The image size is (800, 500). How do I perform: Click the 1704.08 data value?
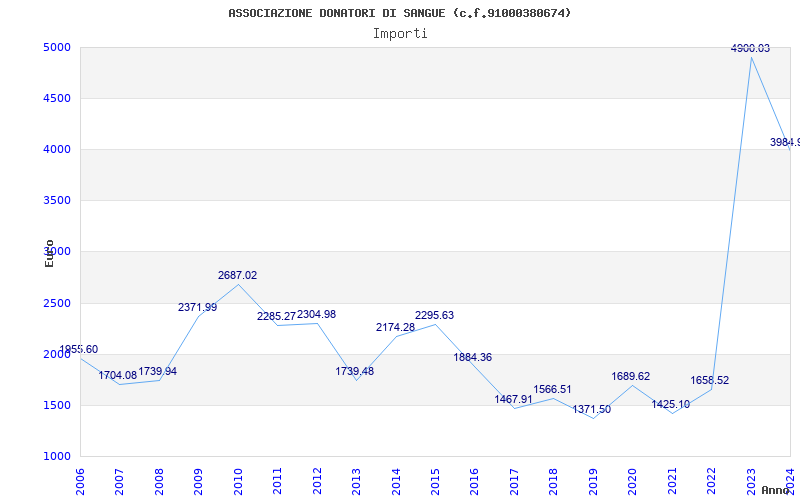click(x=118, y=376)
